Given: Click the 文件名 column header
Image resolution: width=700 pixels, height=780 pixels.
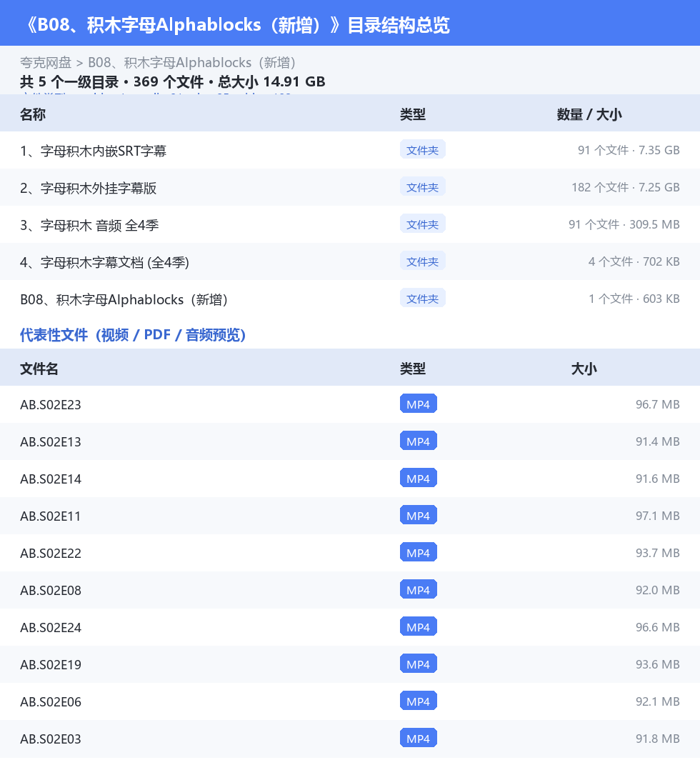Looking at the screenshot, I should pos(39,369).
